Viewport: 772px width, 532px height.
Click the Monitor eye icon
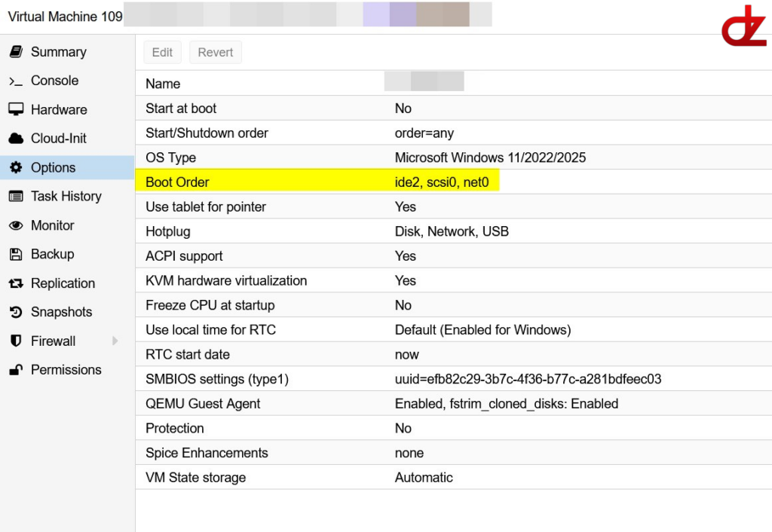point(16,225)
